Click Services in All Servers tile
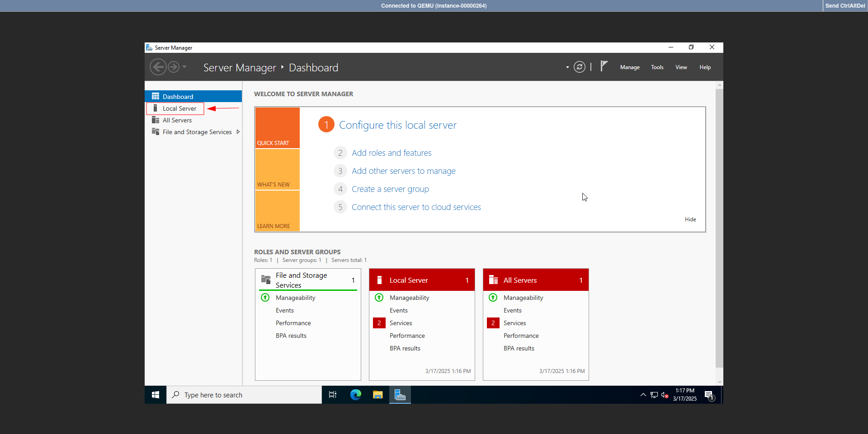Screen dimensions: 868x434 click(515, 323)
